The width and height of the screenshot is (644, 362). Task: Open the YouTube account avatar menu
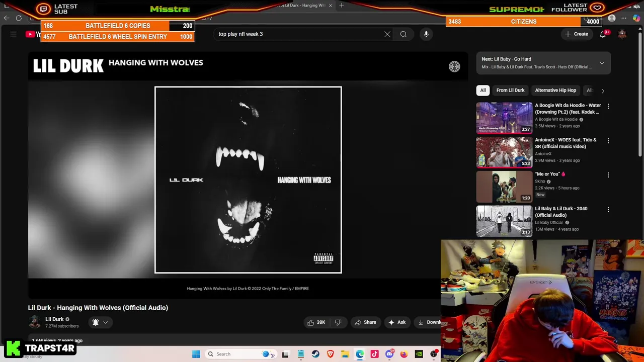tap(622, 34)
